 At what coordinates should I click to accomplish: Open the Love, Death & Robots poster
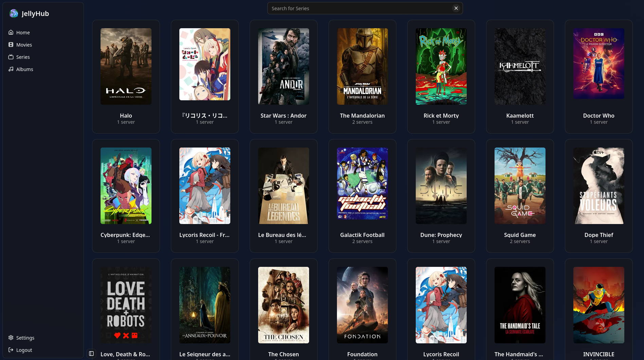[126, 305]
